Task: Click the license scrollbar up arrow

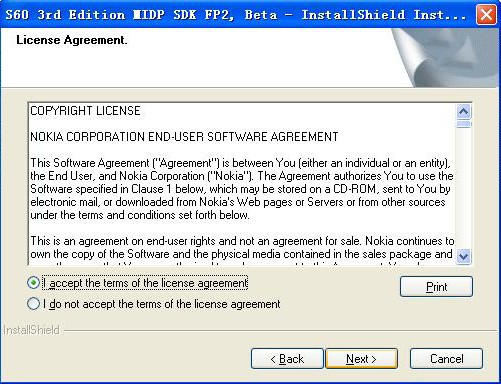Action: coord(463,111)
